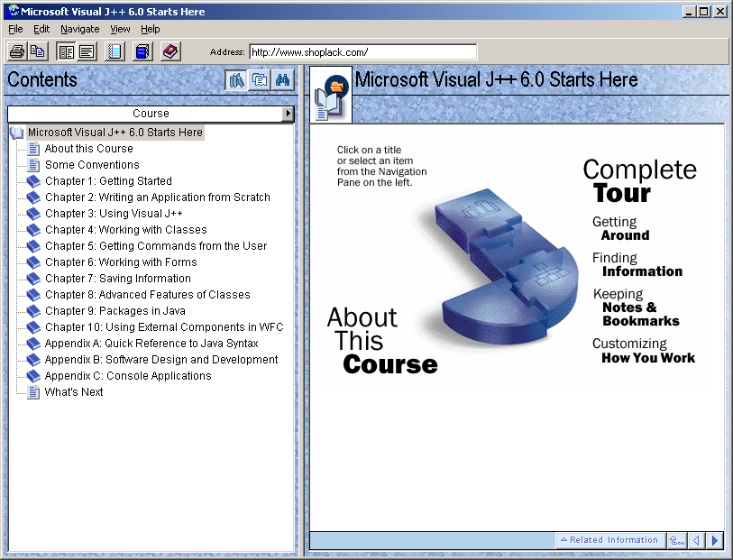Open the Edit menu
Image resolution: width=733 pixels, height=560 pixels.
click(x=41, y=29)
